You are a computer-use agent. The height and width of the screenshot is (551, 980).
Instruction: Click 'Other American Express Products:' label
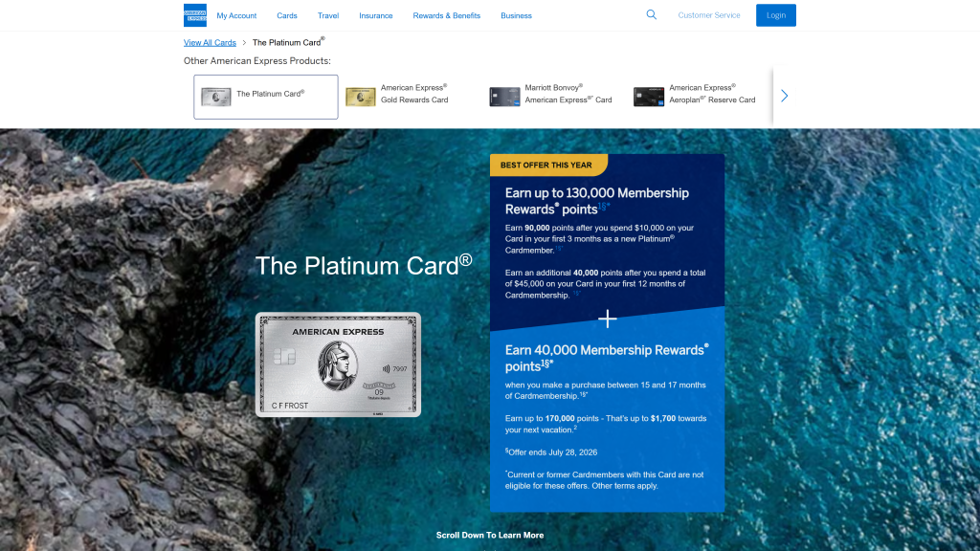pyautogui.click(x=257, y=60)
